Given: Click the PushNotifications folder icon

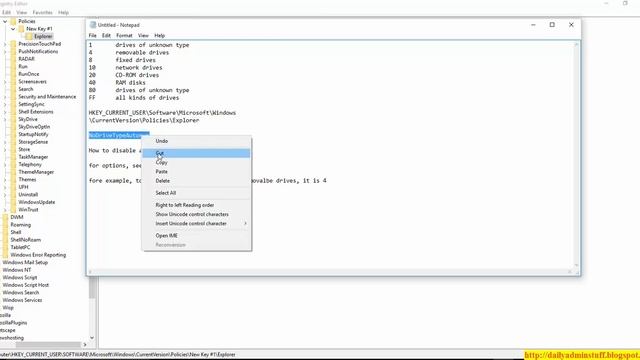Looking at the screenshot, I should pyautogui.click(x=13, y=51).
